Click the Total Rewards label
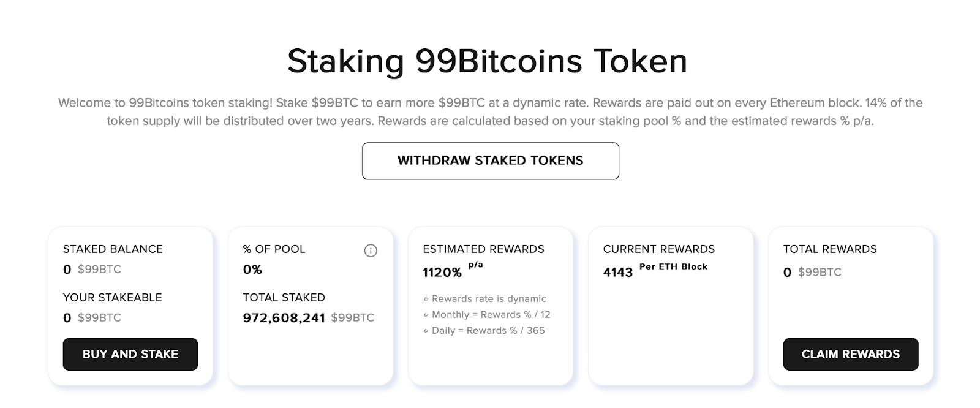This screenshot has width=980, height=408. click(x=830, y=249)
